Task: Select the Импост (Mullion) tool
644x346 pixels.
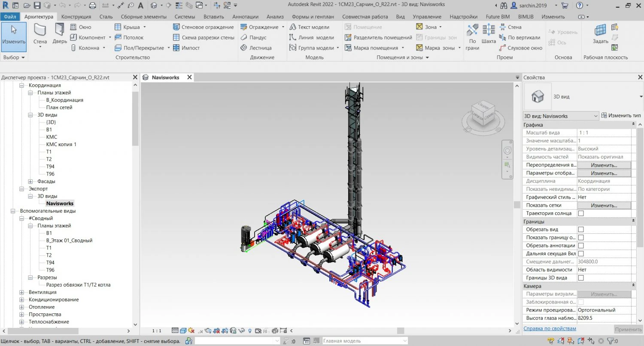Action: (186, 48)
